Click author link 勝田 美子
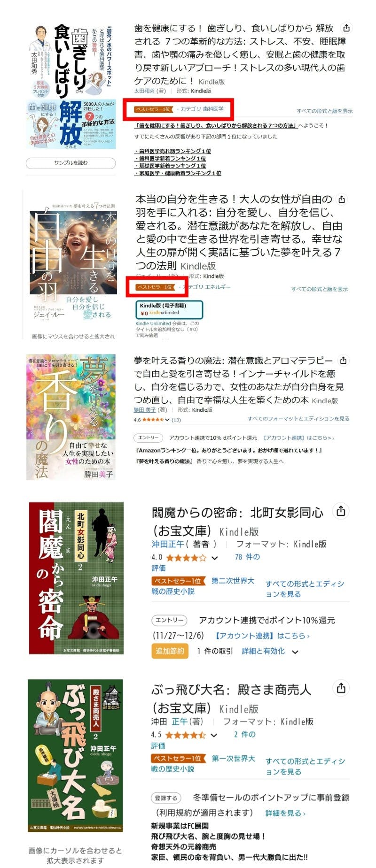This screenshot has height=868, width=376. coord(144,410)
